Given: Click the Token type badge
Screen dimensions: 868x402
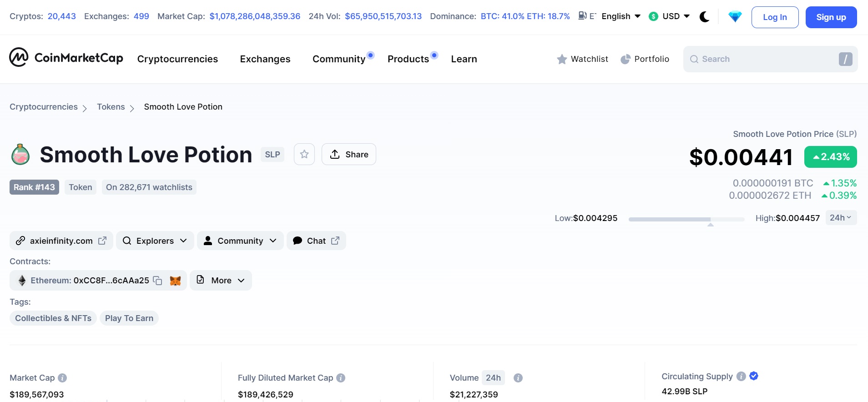Looking at the screenshot, I should point(81,187).
